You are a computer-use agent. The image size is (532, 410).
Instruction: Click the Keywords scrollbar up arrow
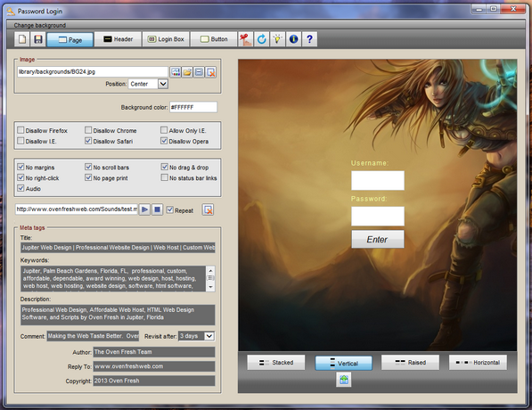coord(210,270)
